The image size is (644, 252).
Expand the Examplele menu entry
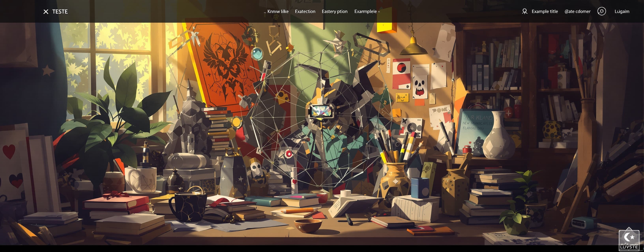pyautogui.click(x=367, y=11)
